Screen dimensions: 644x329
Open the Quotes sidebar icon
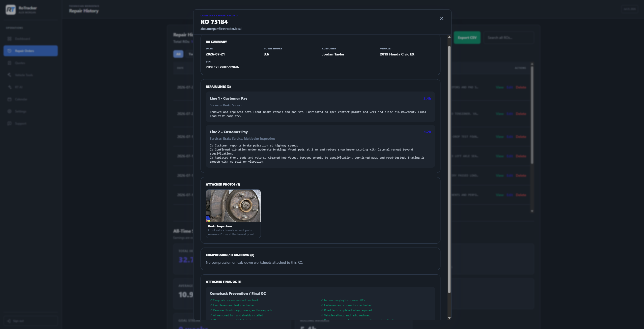pos(10,63)
